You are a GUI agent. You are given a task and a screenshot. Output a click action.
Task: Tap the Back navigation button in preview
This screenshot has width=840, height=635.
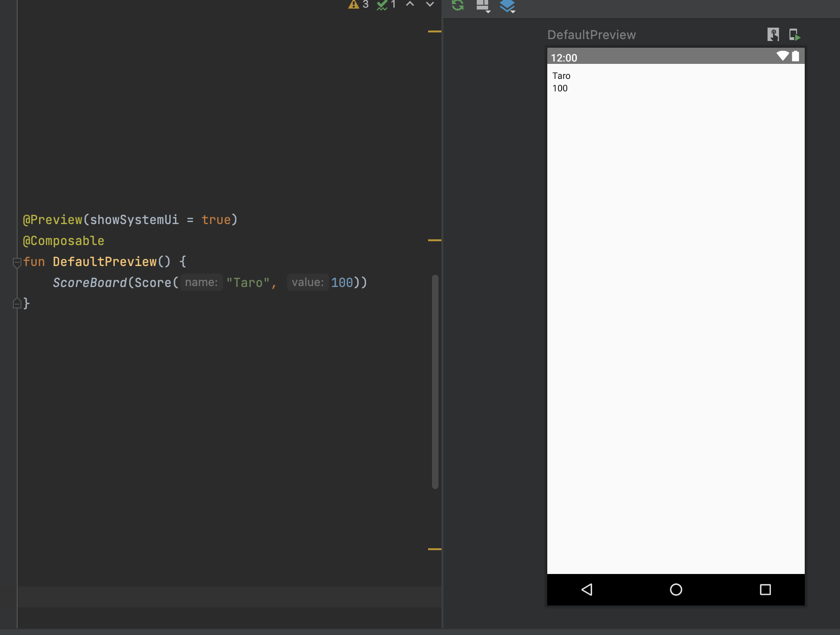587,590
